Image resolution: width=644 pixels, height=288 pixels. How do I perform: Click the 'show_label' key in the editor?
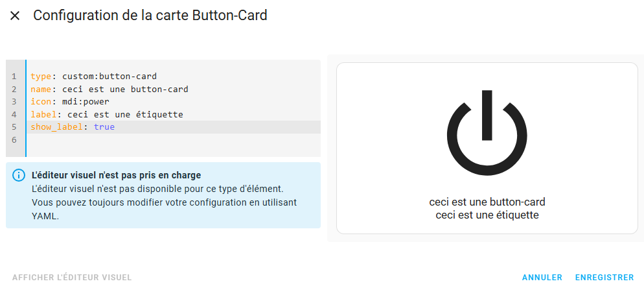[x=57, y=127]
